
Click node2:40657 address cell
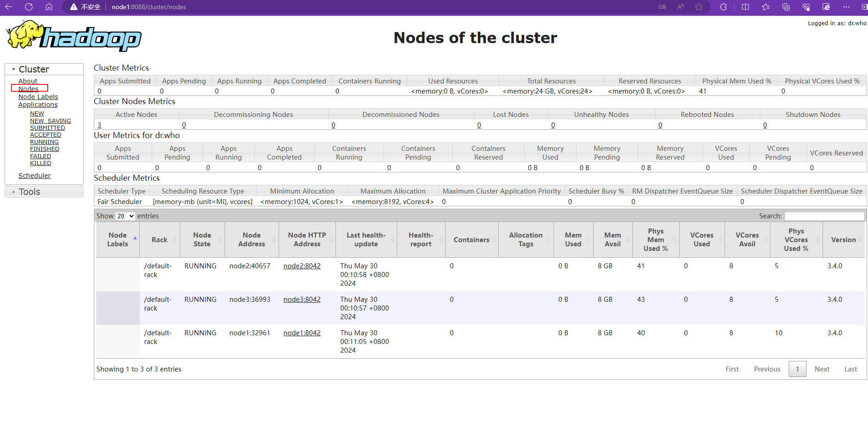(x=250, y=266)
